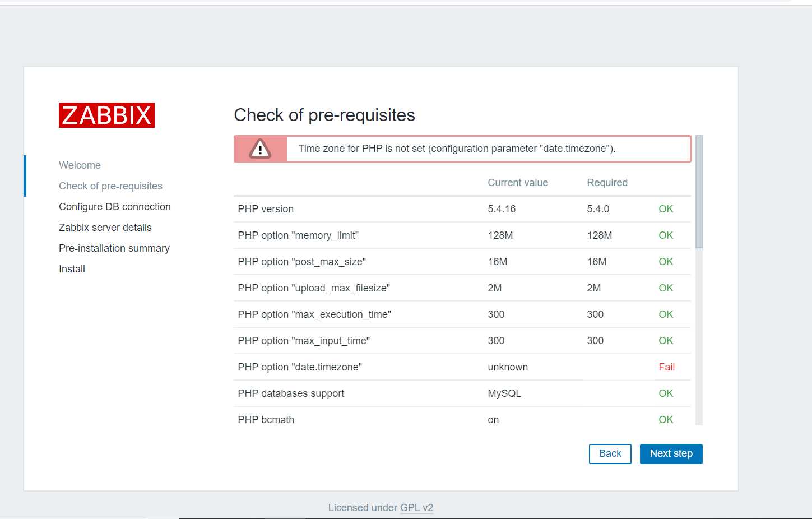
Task: Select Zabbix server details step
Action: click(105, 228)
